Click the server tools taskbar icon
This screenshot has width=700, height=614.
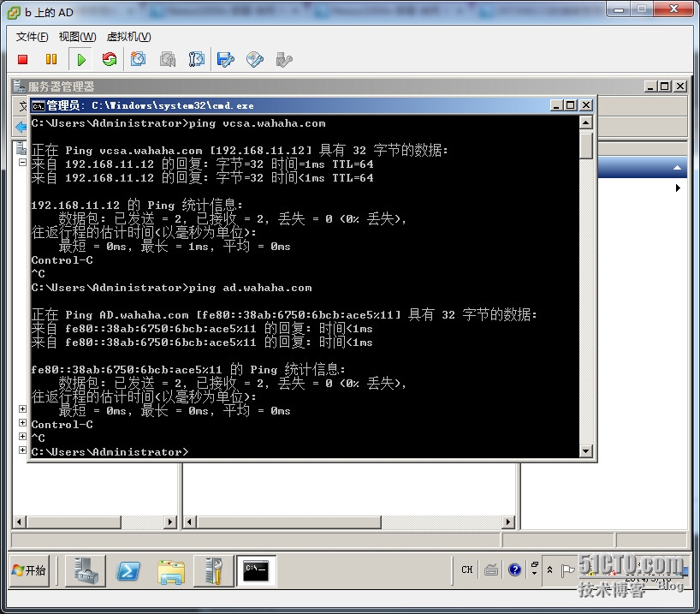pyautogui.click(x=214, y=570)
